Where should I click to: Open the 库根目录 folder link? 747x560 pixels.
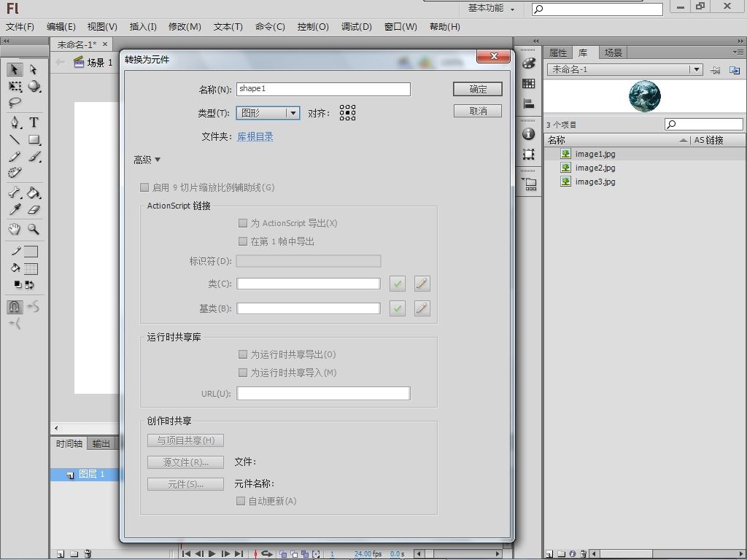pos(255,136)
